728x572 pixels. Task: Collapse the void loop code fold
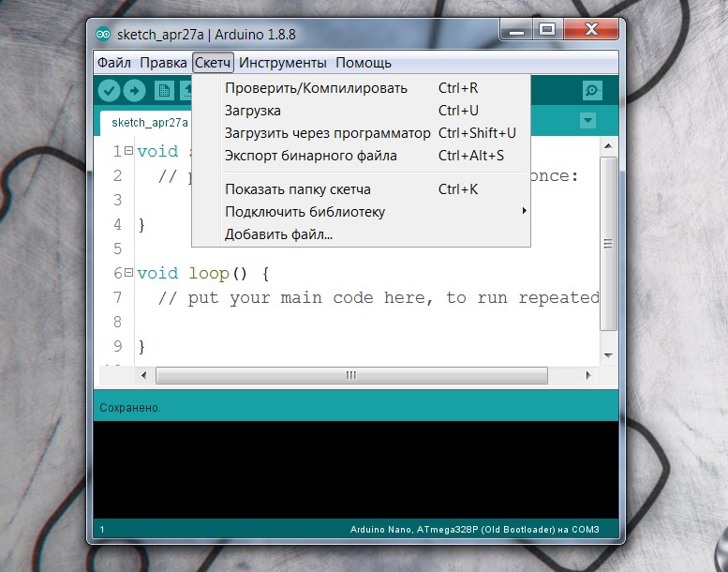coord(128,272)
